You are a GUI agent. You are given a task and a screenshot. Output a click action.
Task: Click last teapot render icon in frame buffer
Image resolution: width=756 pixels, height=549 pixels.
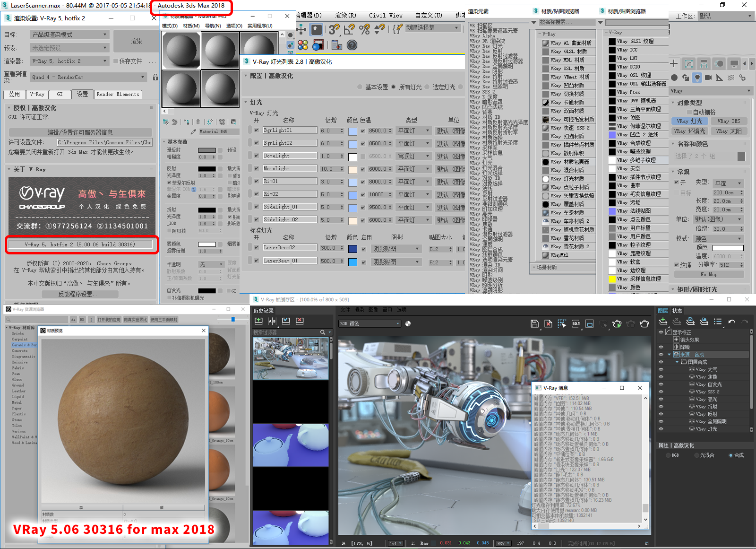tap(644, 323)
